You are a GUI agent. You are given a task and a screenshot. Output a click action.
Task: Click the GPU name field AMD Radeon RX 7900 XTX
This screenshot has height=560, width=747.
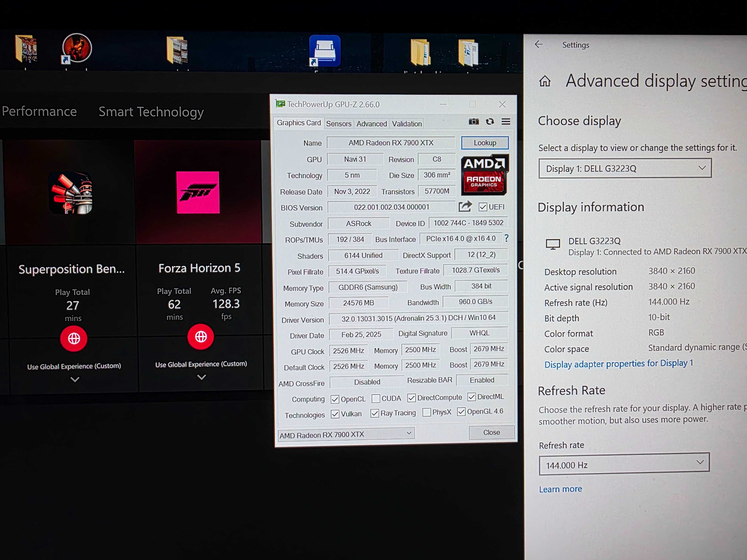pyautogui.click(x=391, y=142)
